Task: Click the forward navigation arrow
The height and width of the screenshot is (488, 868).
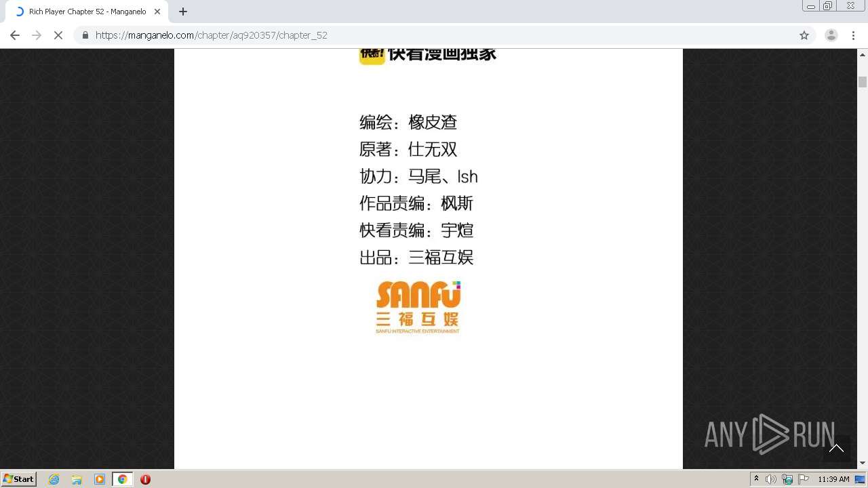Action: pos(37,35)
